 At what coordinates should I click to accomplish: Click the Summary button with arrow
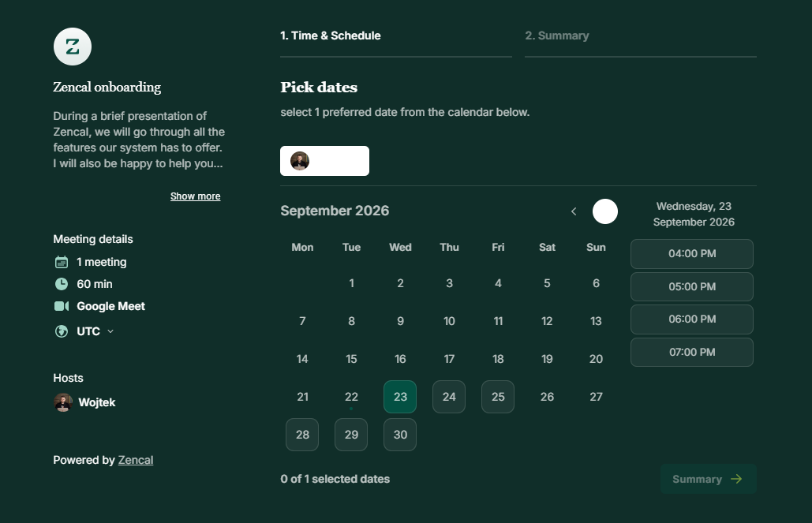tap(708, 479)
